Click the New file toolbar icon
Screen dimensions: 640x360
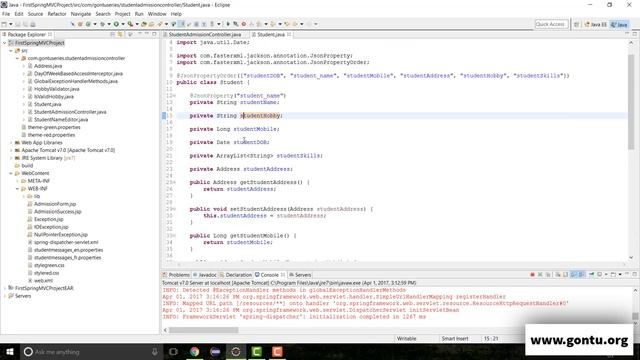4,24
